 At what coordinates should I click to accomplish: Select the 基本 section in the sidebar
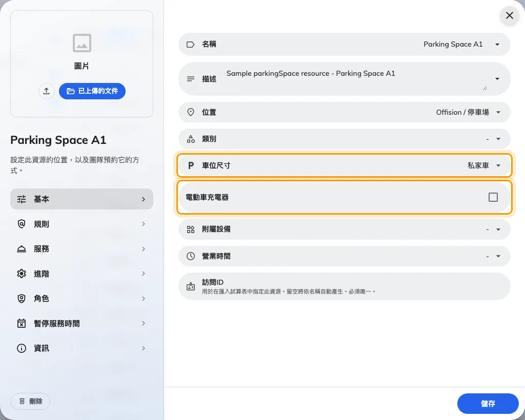82,199
